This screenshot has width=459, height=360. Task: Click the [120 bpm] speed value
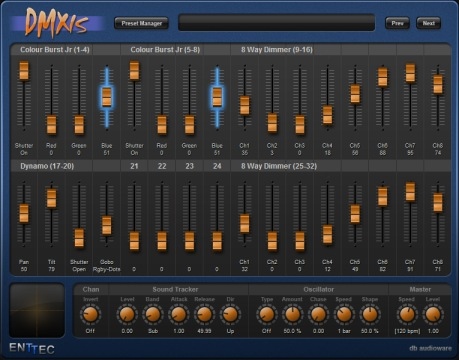pos(407,331)
